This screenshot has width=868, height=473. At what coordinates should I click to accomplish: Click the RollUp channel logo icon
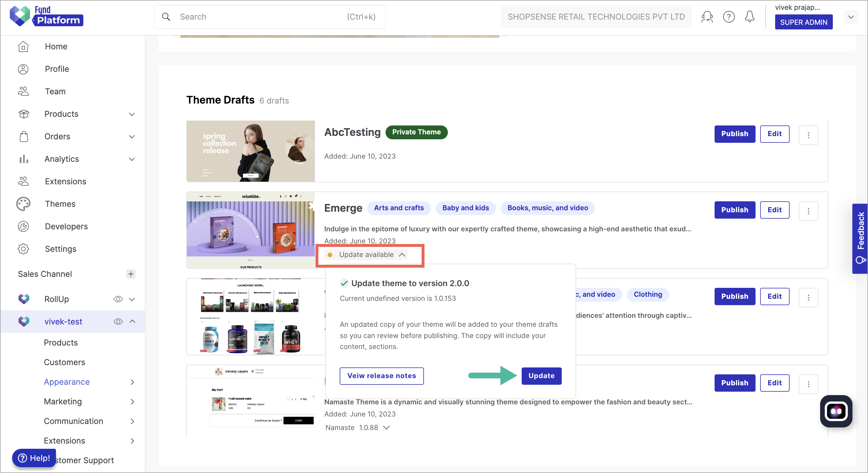(24, 299)
